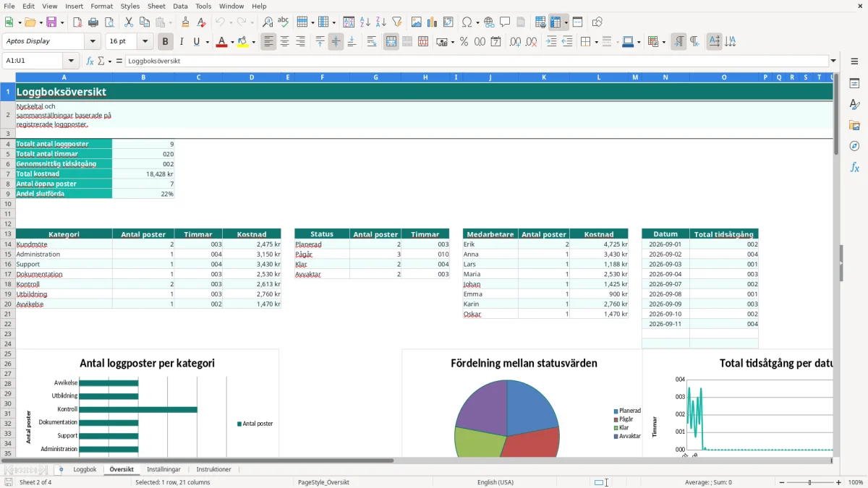868x488 pixels.
Task: Run the spelling check icon
Action: (284, 22)
